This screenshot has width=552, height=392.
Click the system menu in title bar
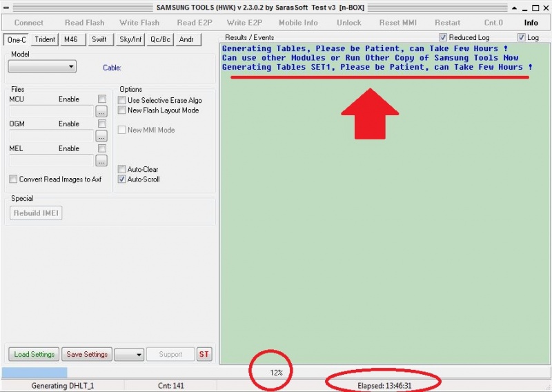click(x=6, y=8)
